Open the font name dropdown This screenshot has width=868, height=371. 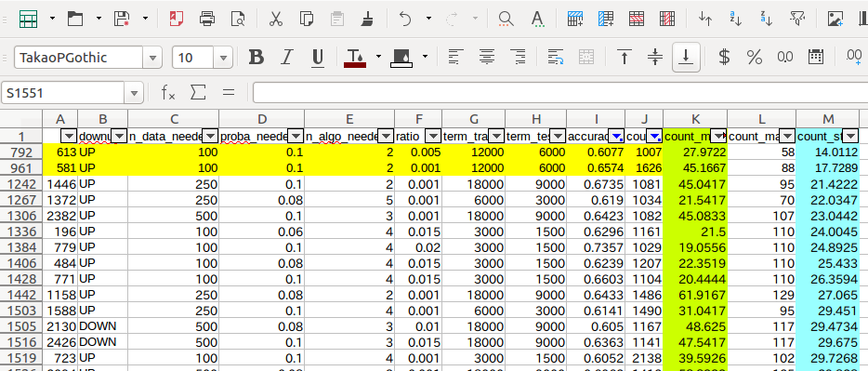tap(152, 57)
